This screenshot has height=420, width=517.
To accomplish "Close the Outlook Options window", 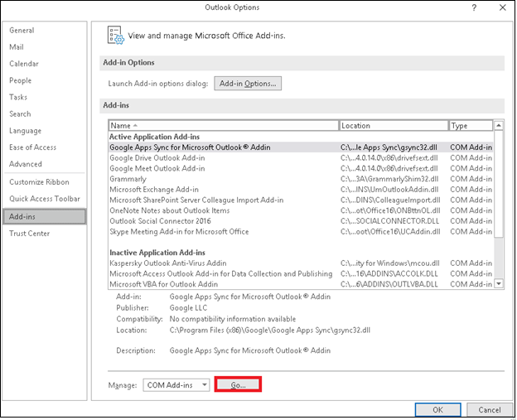I will point(500,7).
